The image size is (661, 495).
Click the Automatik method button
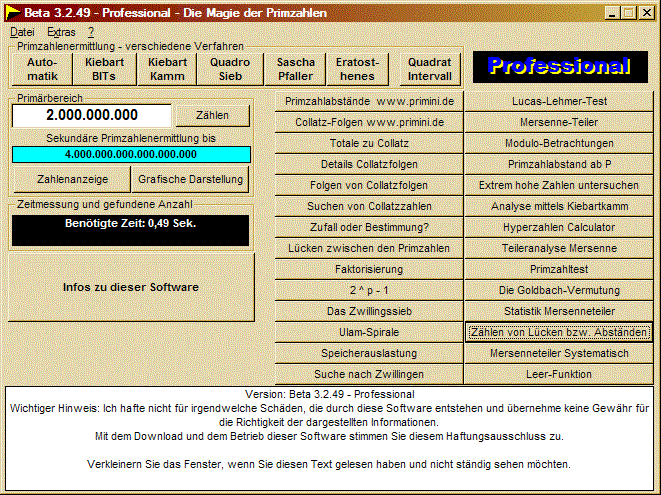42,69
